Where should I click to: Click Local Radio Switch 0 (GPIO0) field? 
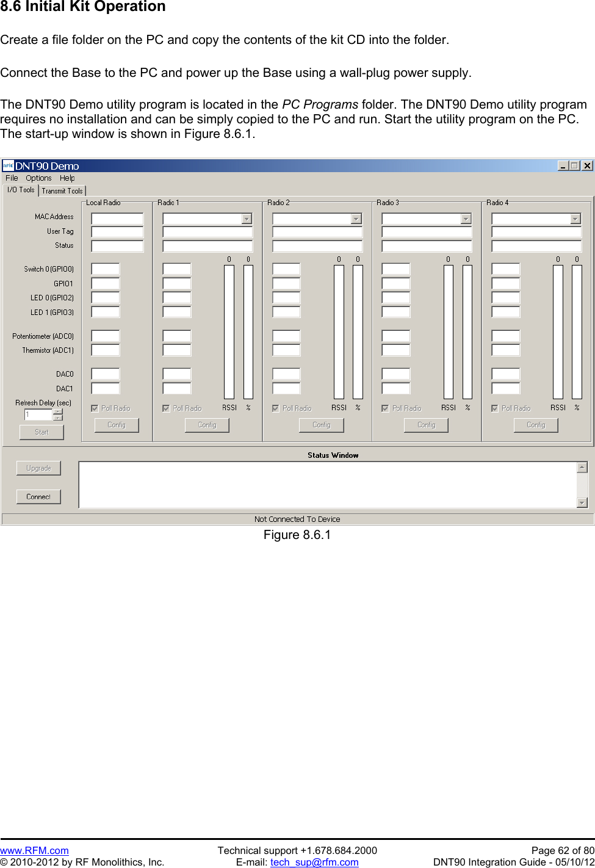[x=106, y=269]
